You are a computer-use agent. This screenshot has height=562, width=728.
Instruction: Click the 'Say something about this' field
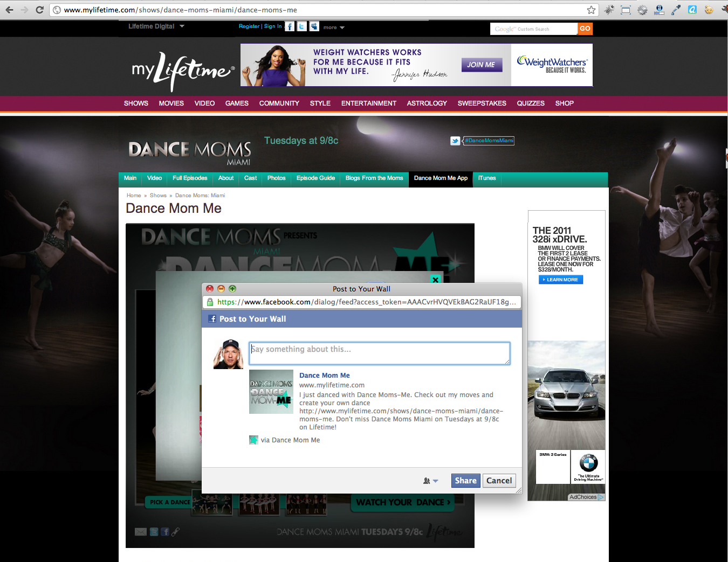[x=379, y=353]
